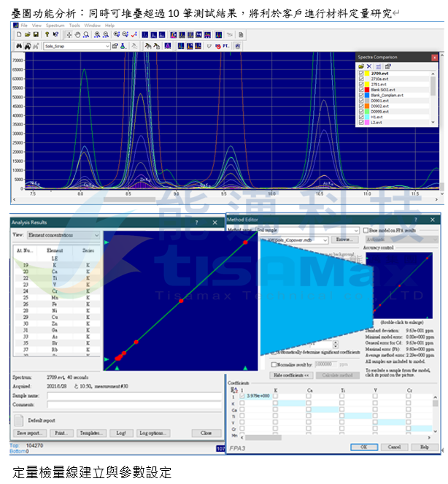Open the Element concentrations View dropdown
The width and height of the screenshot is (448, 484).
96,235
